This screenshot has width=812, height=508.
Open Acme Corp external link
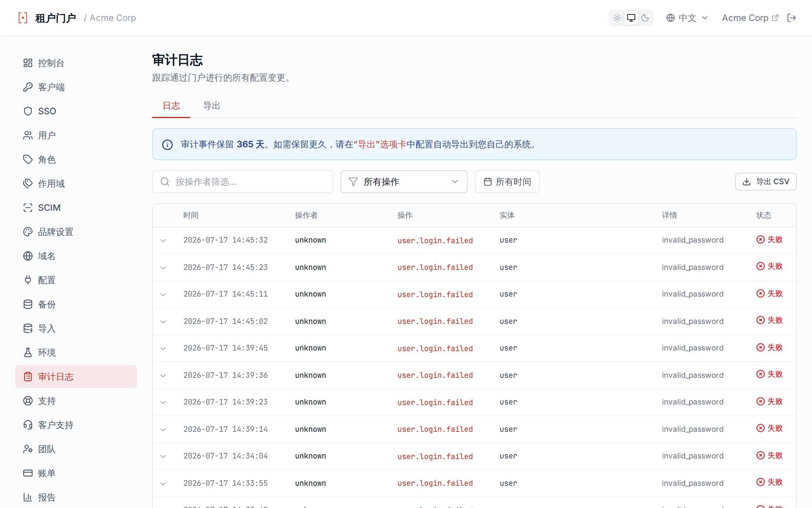[750, 18]
